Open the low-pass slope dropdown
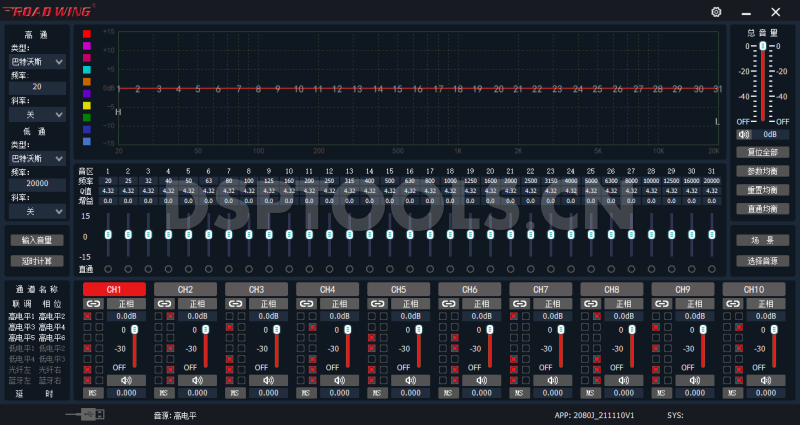 coord(36,211)
